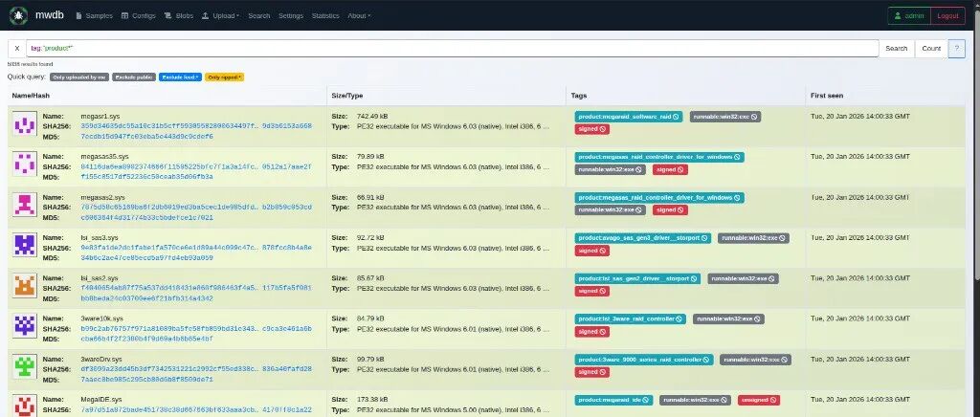Open lsi_sas3.sys SHA256 hash link
Viewport: 980px width, 417px height.
196,248
